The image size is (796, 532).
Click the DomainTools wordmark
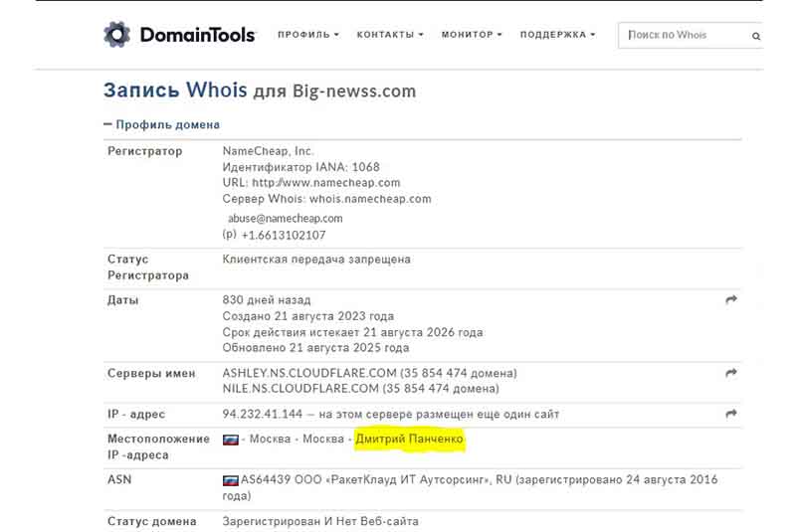pyautogui.click(x=197, y=35)
